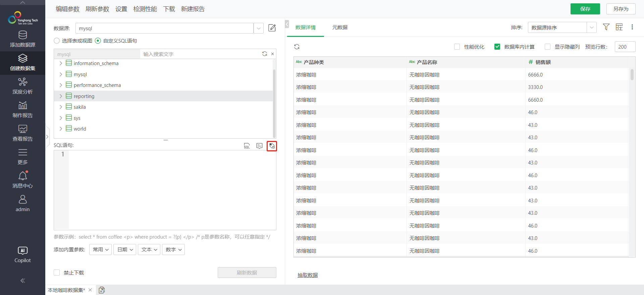Click the 刷新数据 button
Screen dimensions: 644x295
247,273
